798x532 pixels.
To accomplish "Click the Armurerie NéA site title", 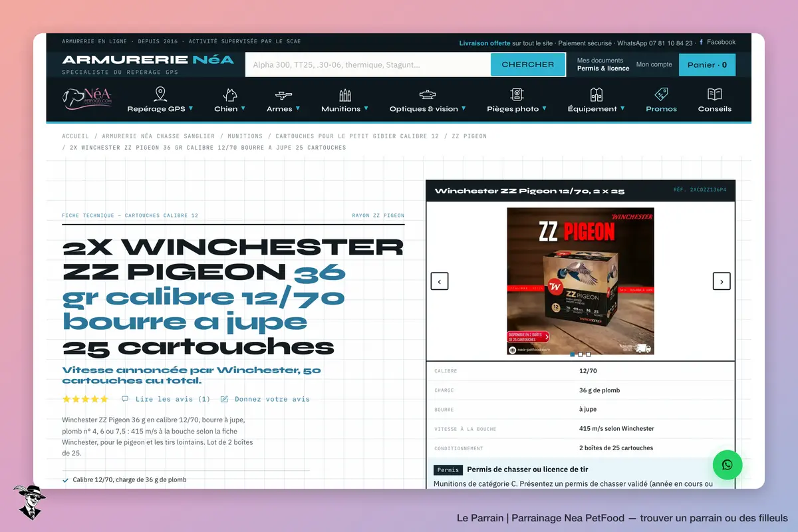I will (x=148, y=60).
